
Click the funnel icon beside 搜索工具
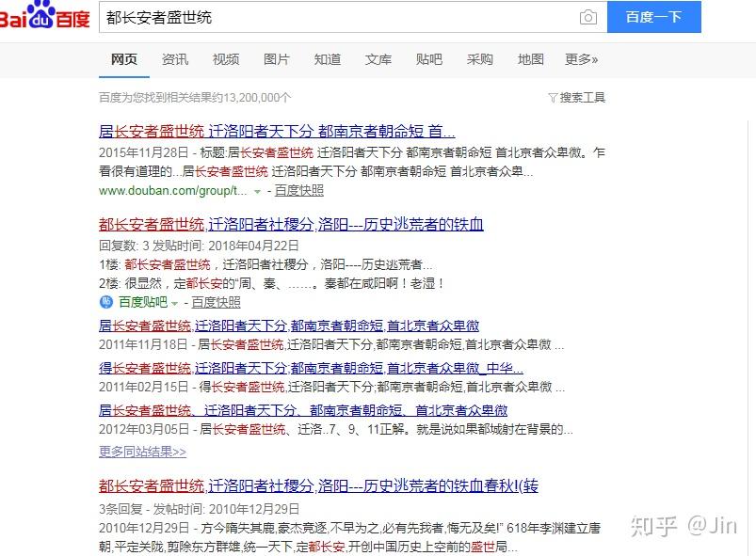pyautogui.click(x=553, y=98)
